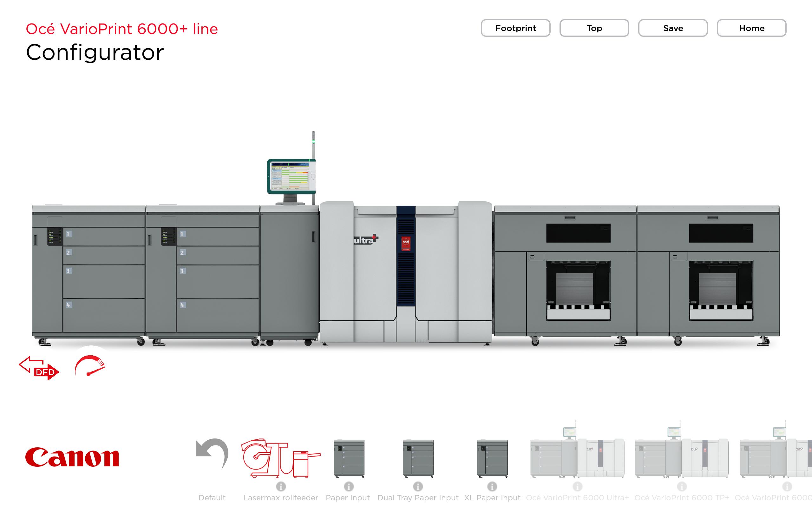Click the Dual Tray Paper Input label
This screenshot has width=812, height=508.
418,498
